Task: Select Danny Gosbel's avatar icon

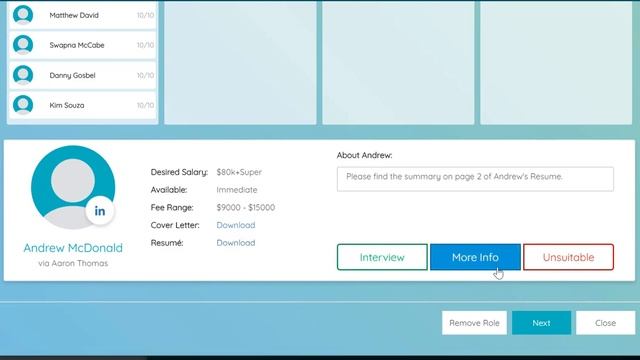Action: [x=23, y=75]
